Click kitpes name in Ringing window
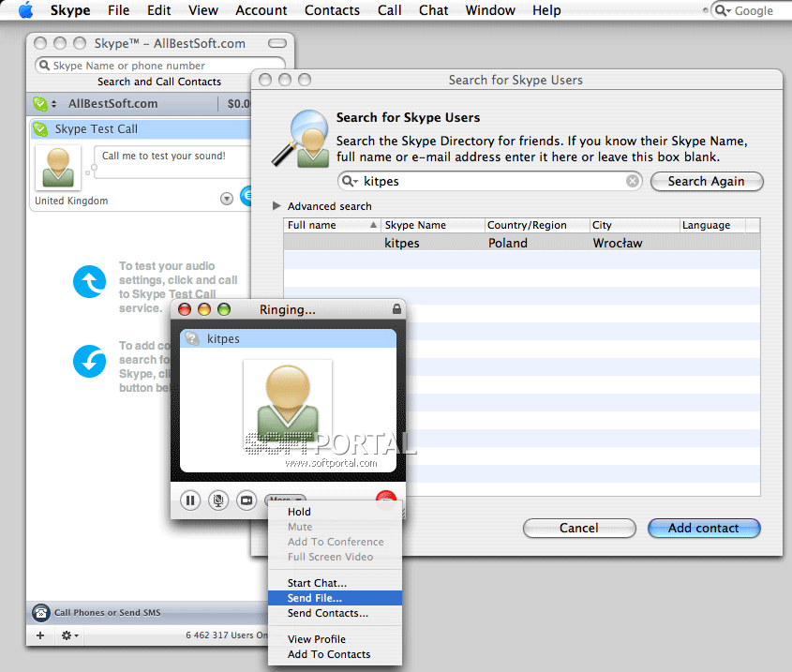Viewport: 792px width, 672px height. coord(223,338)
